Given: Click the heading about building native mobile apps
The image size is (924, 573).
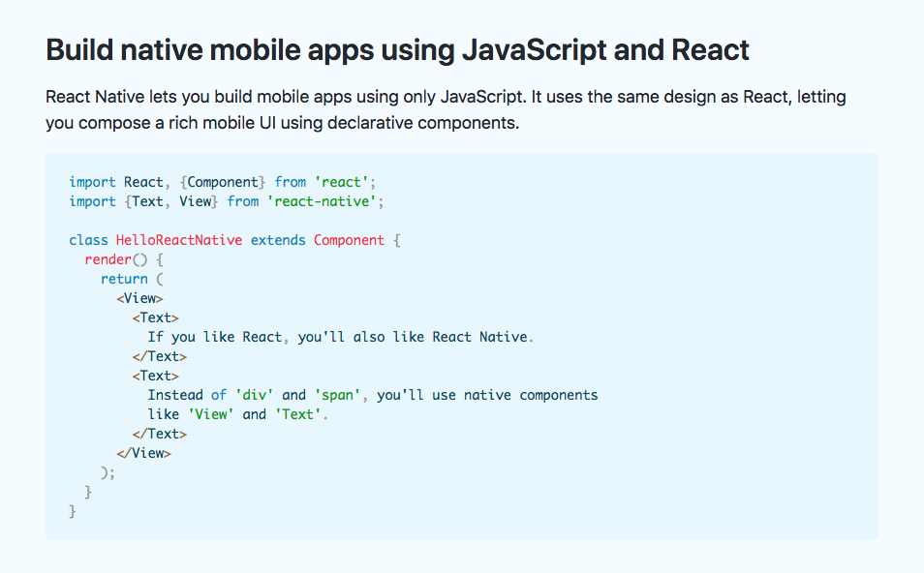Looking at the screenshot, I should (397, 50).
